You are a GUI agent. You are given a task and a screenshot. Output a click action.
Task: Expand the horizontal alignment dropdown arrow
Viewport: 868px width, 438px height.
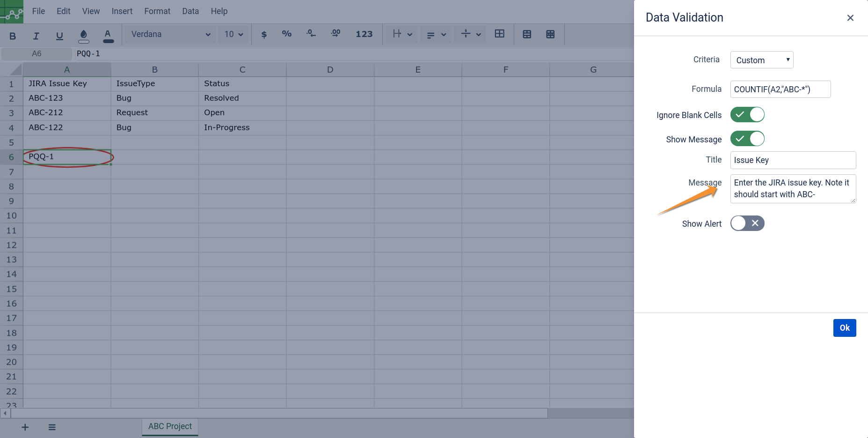click(444, 35)
